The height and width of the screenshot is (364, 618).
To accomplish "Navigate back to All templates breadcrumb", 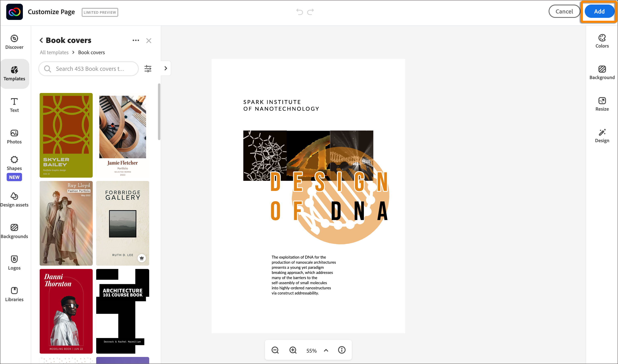I will click(54, 52).
